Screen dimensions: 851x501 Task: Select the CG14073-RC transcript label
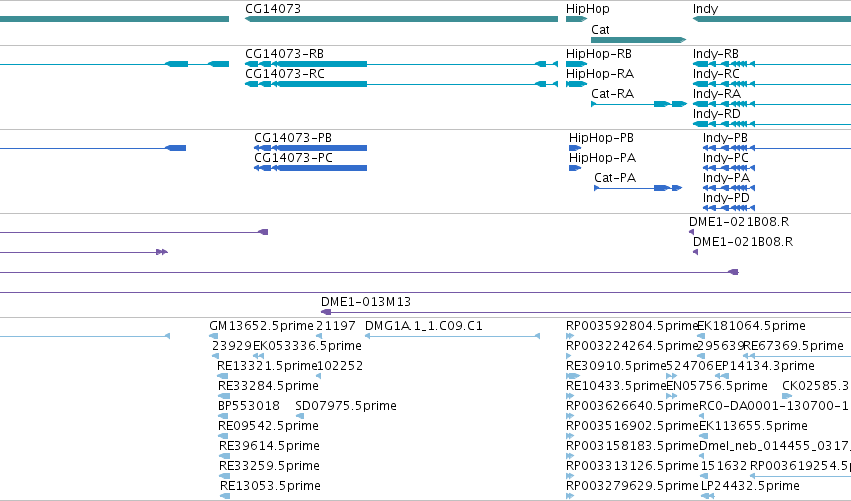pos(285,74)
